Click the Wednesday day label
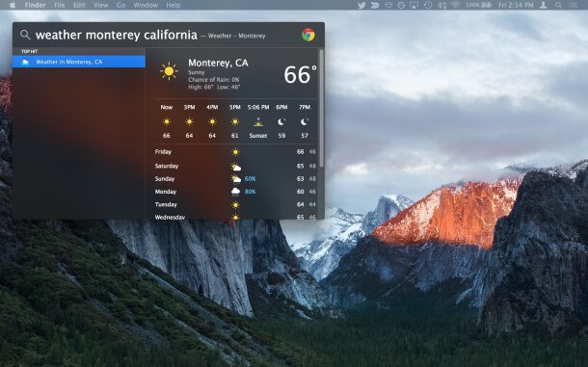 [170, 217]
